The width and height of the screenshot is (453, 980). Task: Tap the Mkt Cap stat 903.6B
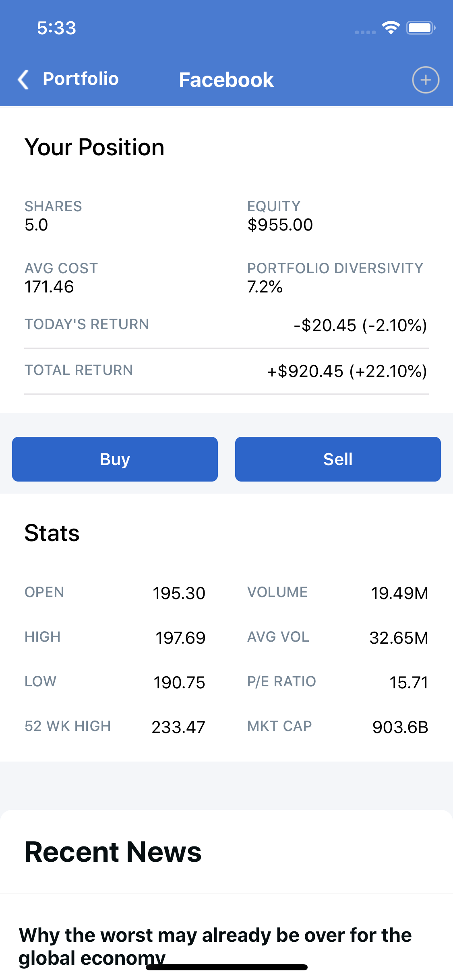click(400, 727)
